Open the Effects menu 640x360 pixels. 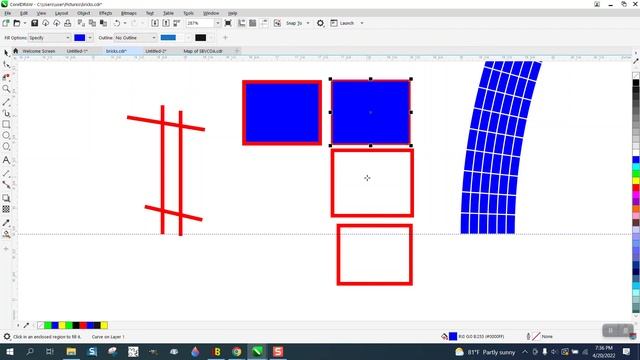click(105, 13)
